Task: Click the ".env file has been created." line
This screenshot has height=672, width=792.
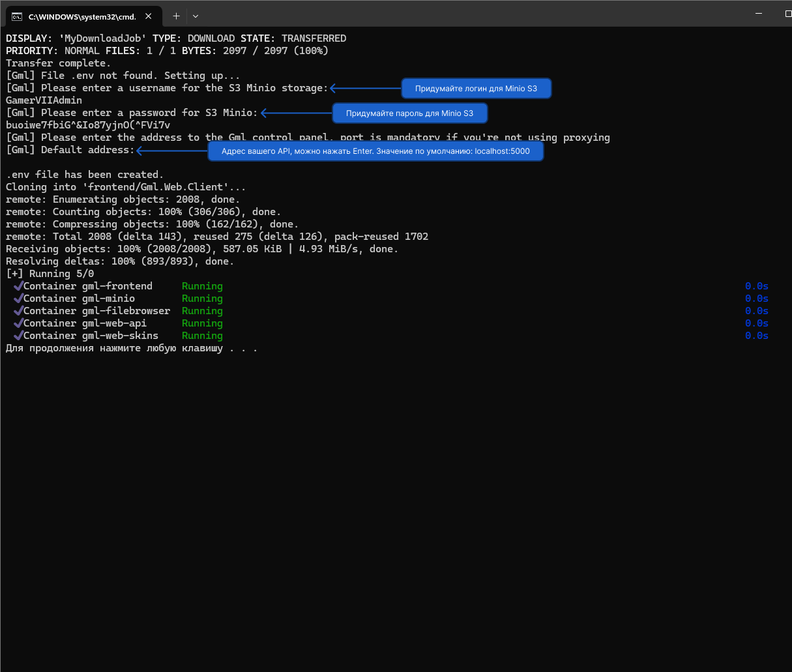Action: (85, 175)
